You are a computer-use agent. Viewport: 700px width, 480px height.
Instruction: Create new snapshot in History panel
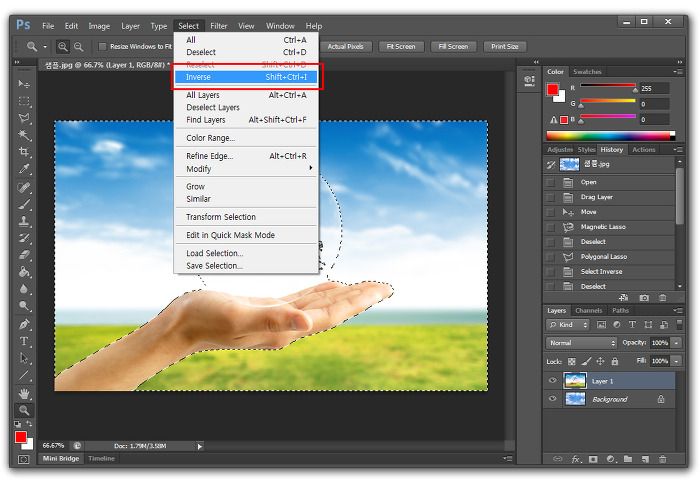pyautogui.click(x=644, y=298)
